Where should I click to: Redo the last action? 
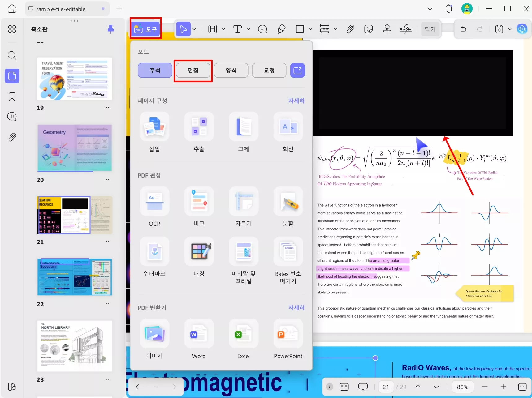coord(480,29)
